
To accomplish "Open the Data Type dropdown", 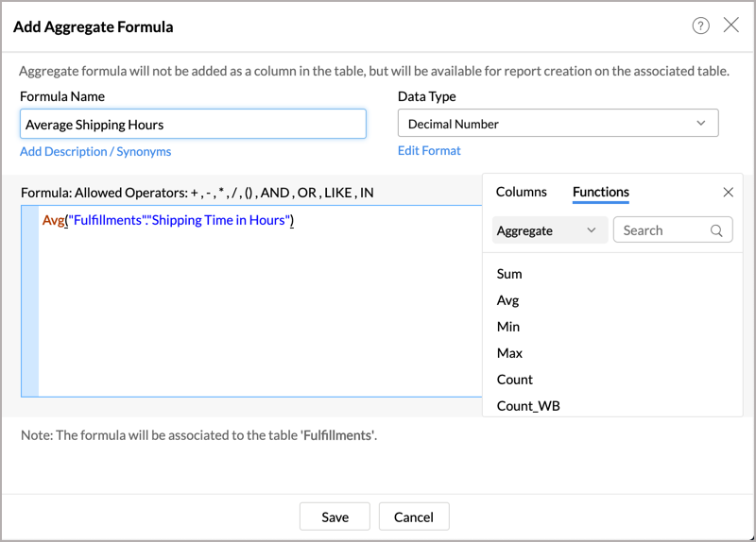I will (558, 124).
